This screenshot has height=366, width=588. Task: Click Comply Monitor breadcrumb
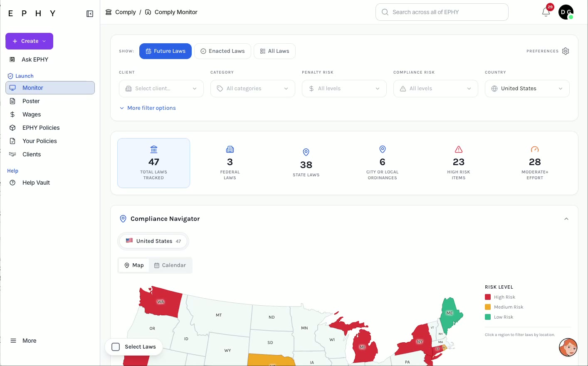[176, 12]
